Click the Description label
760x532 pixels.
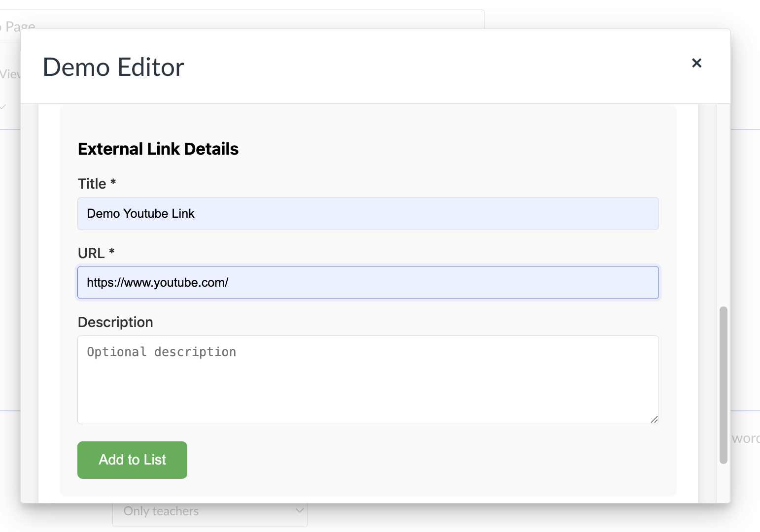point(115,322)
